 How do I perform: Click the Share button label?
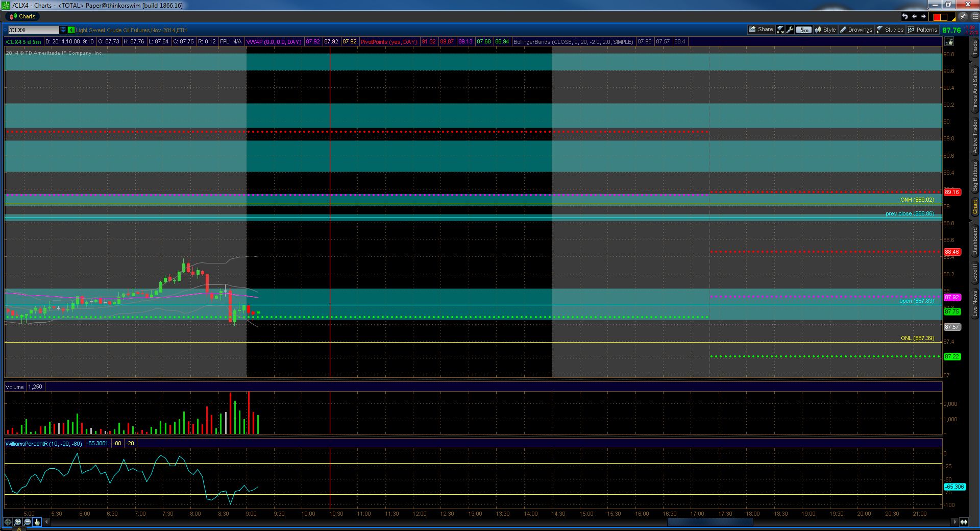click(765, 30)
